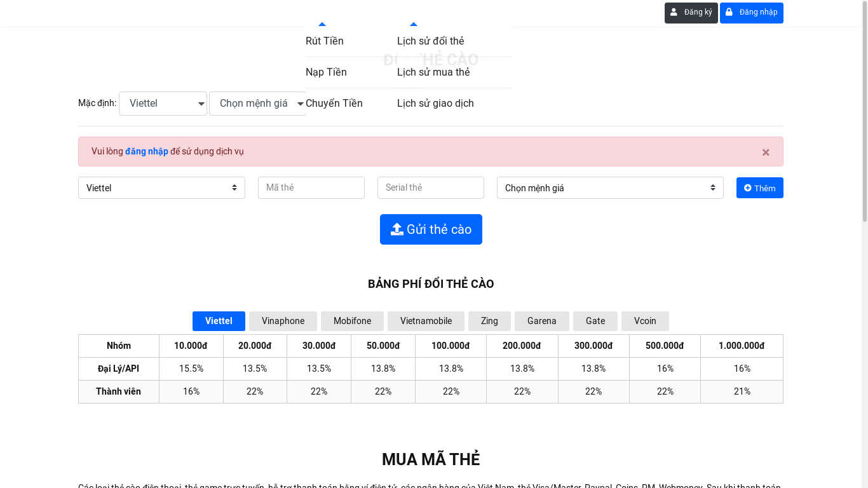This screenshot has height=488, width=868.
Task: Click Gửi thẻ cào submit button
Action: coord(431,229)
